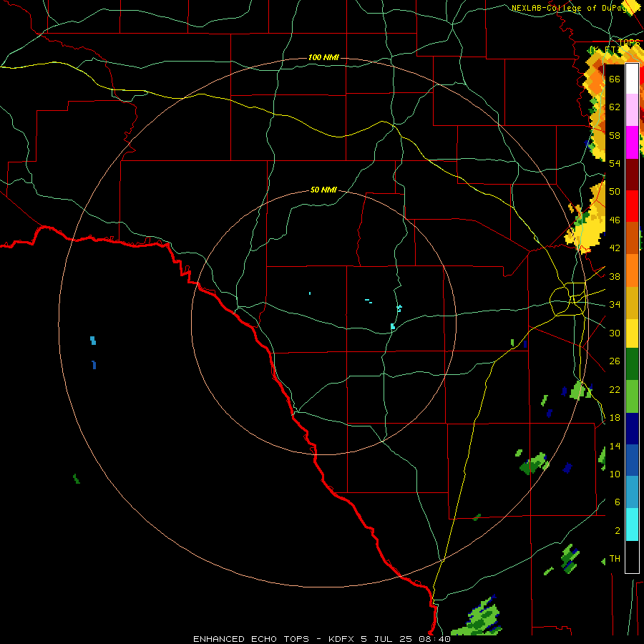Click the magenta legend swatch

[x=632, y=142]
